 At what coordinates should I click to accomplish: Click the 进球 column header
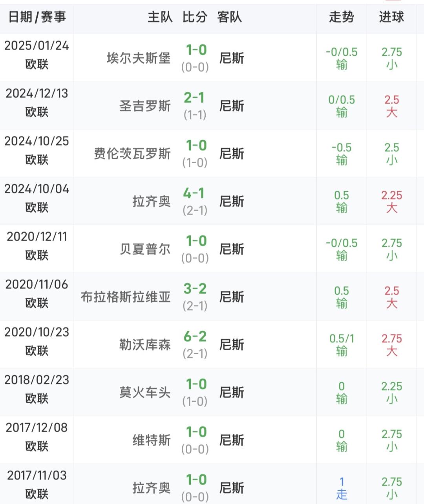(x=391, y=17)
